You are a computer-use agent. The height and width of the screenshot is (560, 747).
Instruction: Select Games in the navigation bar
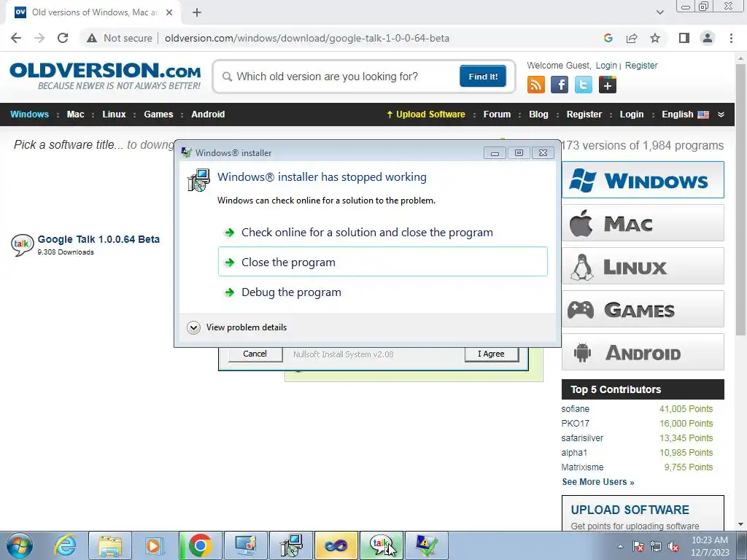tap(158, 114)
